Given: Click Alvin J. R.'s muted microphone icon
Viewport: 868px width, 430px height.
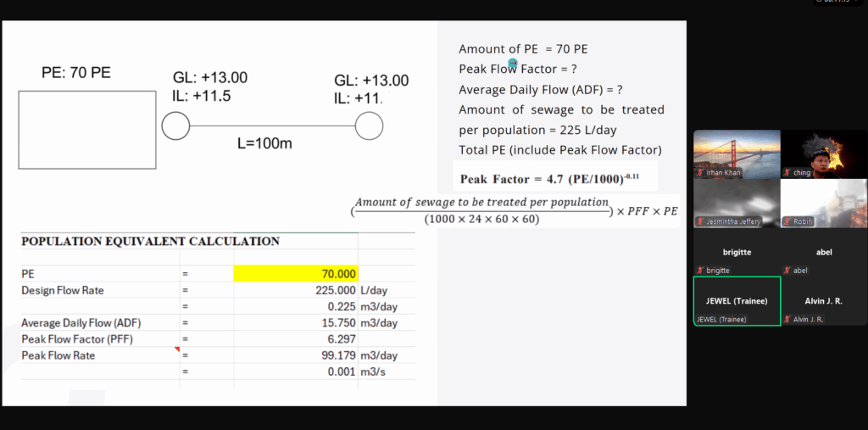Looking at the screenshot, I should [x=787, y=319].
